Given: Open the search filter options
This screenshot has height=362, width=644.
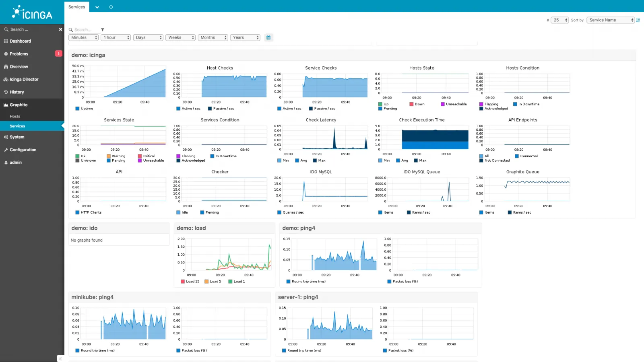Looking at the screenshot, I should point(103,29).
